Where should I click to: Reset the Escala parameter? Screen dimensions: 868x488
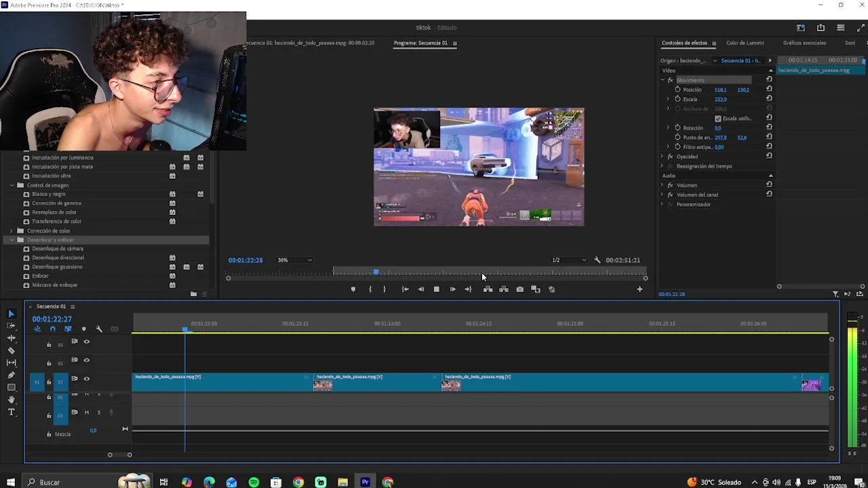coord(769,98)
